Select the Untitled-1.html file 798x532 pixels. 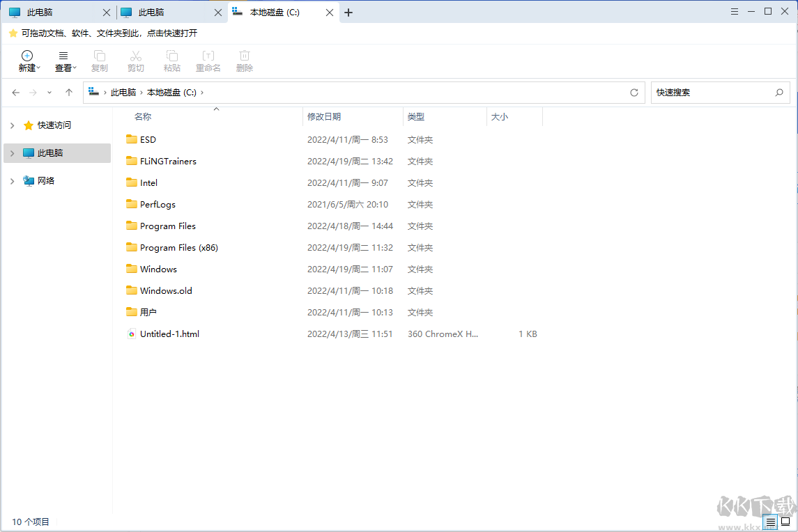(x=169, y=334)
